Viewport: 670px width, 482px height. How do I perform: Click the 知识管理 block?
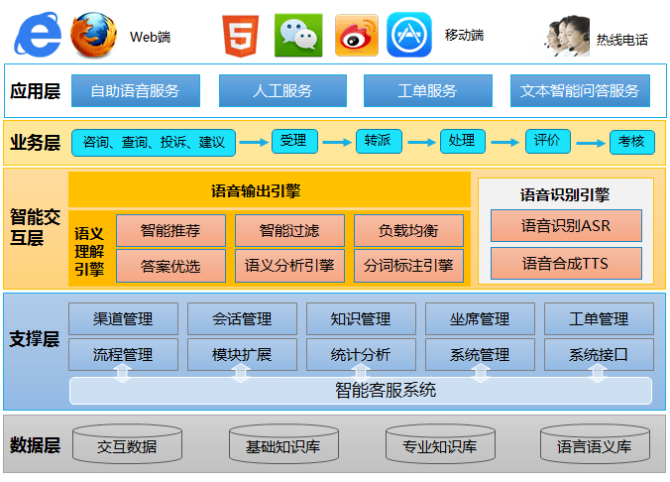click(361, 319)
